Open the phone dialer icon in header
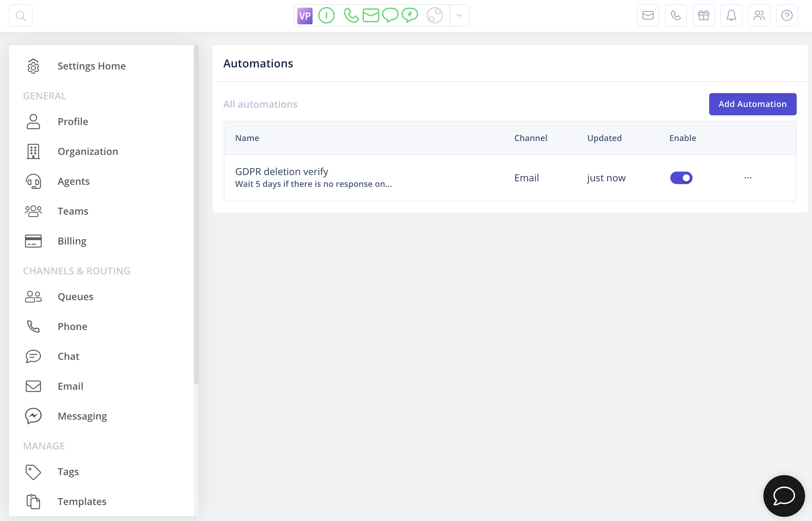 tap(676, 15)
